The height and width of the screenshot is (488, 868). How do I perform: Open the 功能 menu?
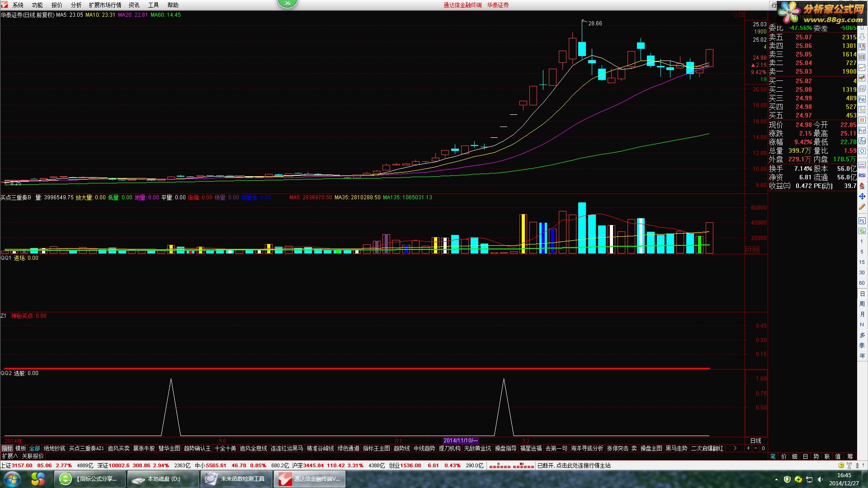click(x=37, y=5)
